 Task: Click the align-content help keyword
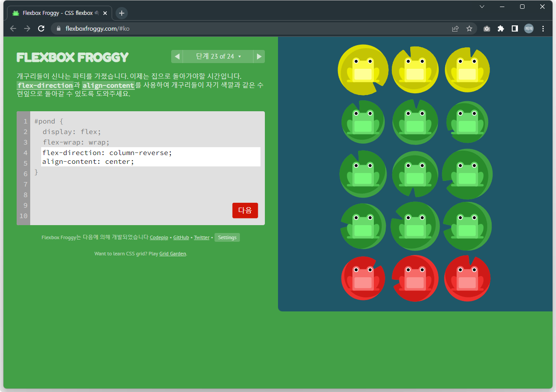coord(108,85)
